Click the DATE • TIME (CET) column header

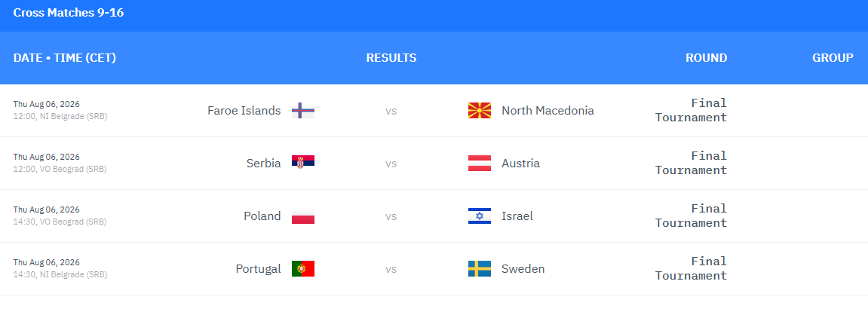(x=65, y=58)
